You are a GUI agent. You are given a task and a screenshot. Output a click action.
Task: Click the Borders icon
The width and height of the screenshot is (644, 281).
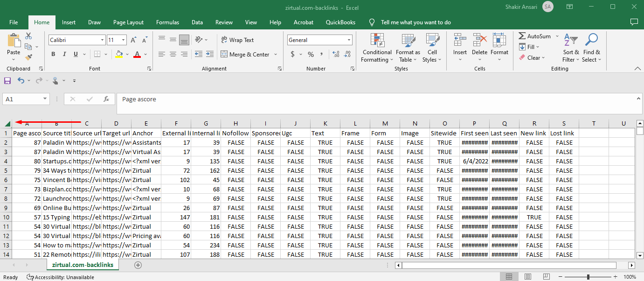(96, 54)
